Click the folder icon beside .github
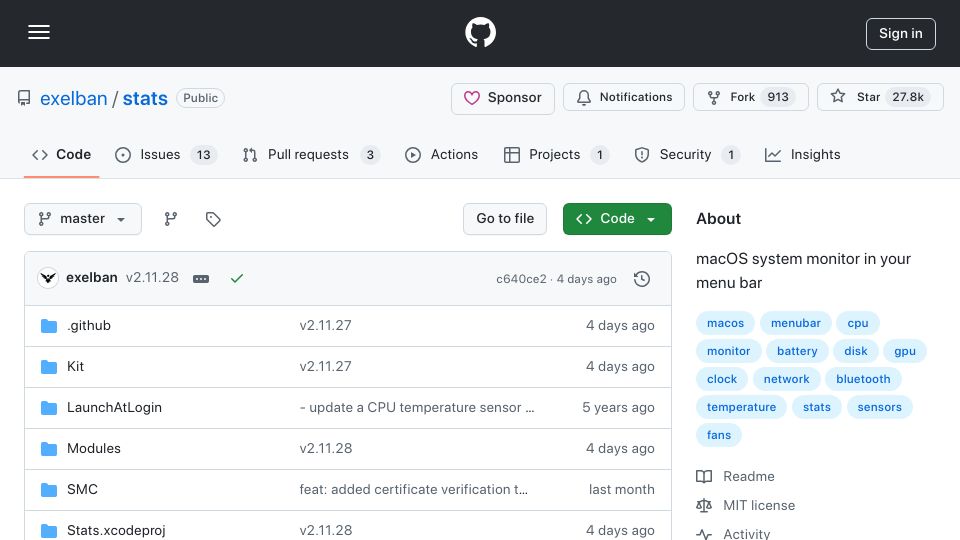 pos(49,326)
